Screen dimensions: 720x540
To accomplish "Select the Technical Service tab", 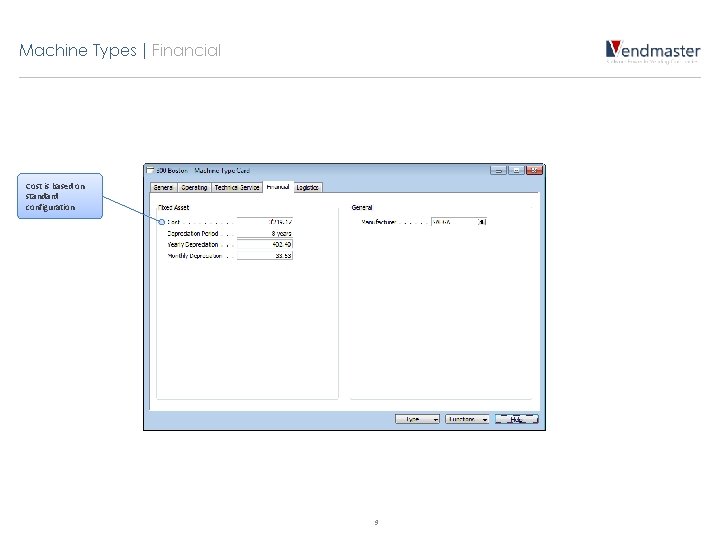I will (x=237, y=187).
